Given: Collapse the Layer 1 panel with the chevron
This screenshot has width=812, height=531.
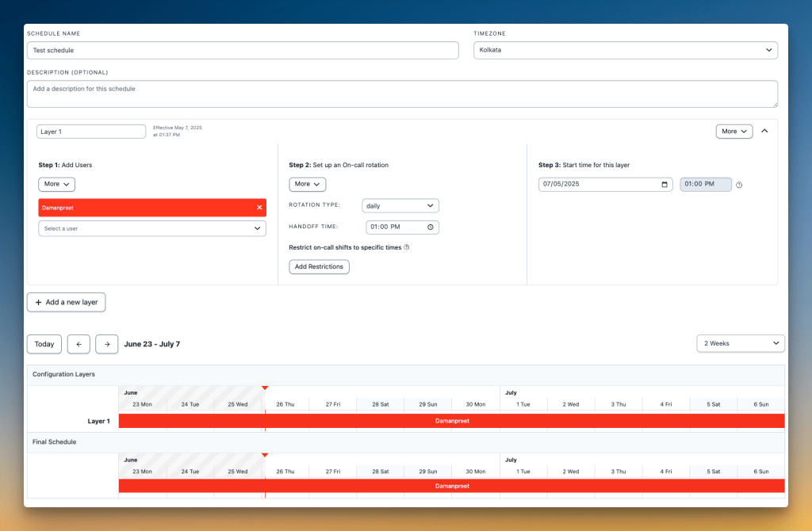Looking at the screenshot, I should pos(764,131).
